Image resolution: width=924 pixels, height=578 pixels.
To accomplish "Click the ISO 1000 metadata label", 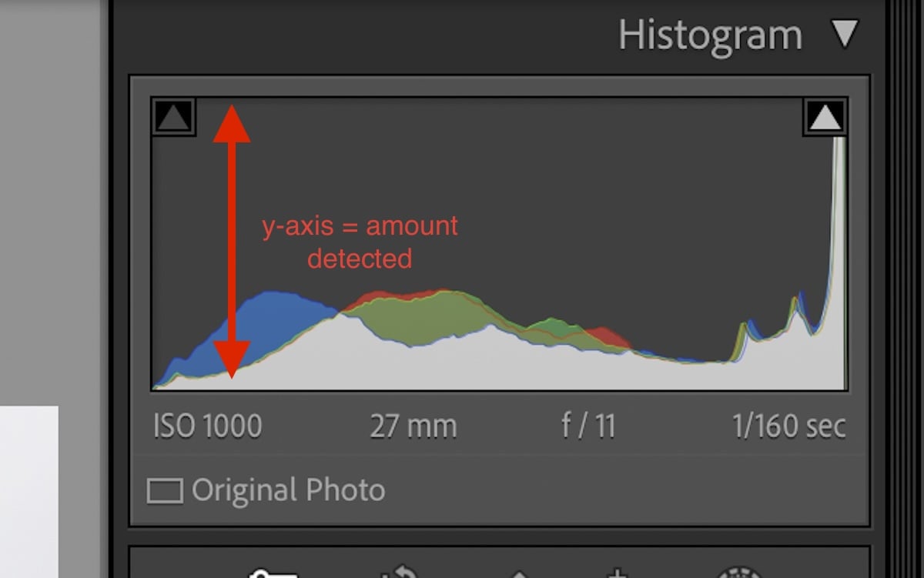I will point(206,425).
